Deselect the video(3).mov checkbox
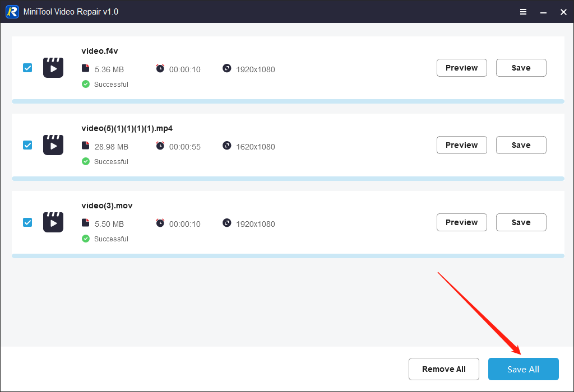 (27, 222)
